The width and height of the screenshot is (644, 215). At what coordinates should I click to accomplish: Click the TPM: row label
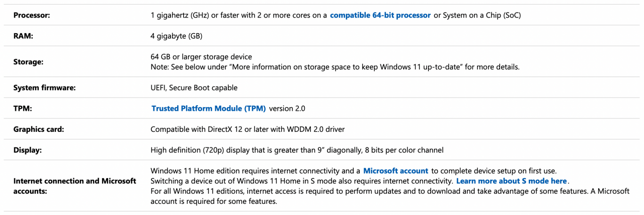tap(23, 108)
